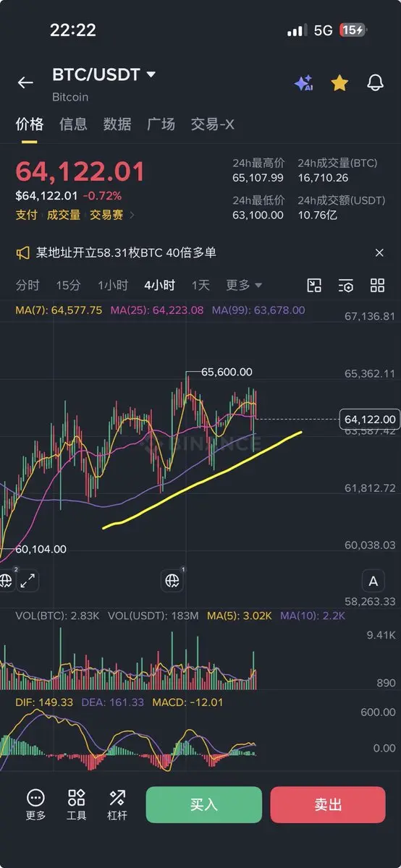Switch to the 信息 tab
Viewport: 401px width, 868px height.
click(x=73, y=124)
